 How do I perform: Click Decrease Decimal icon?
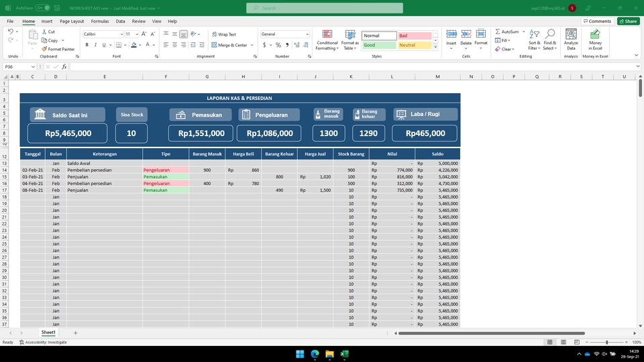tap(306, 45)
